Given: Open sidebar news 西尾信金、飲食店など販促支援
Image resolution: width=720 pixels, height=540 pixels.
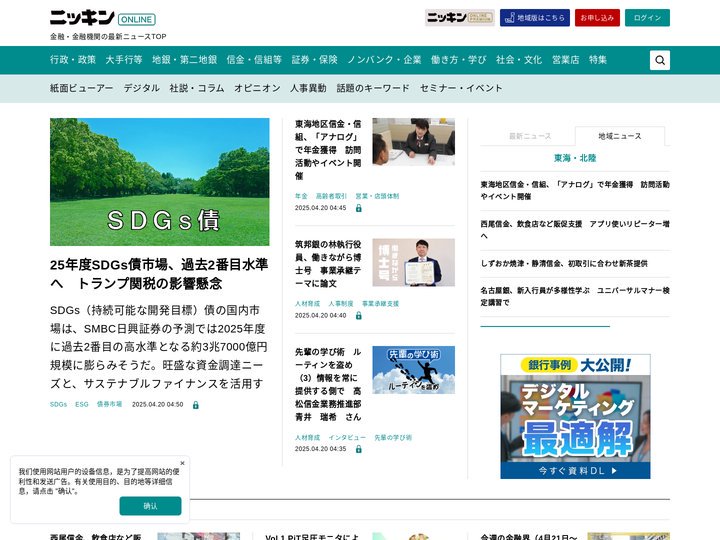Looking at the screenshot, I should click(575, 230).
